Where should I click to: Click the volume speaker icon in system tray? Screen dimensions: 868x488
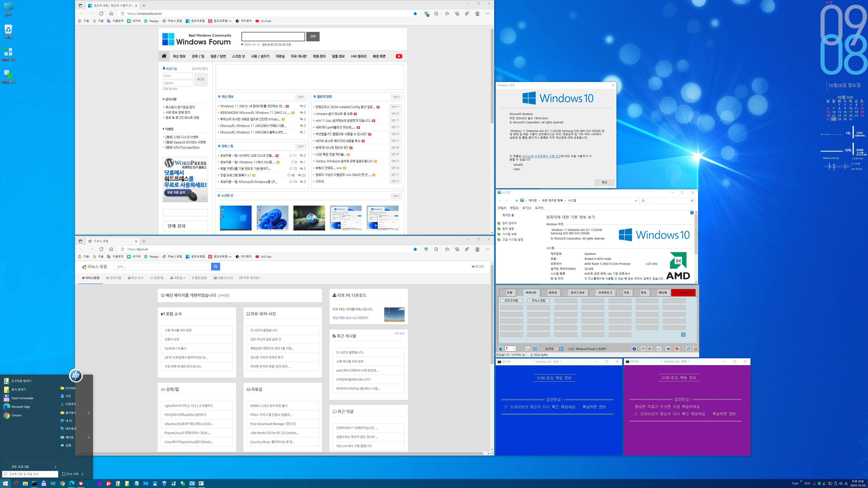[841, 484]
